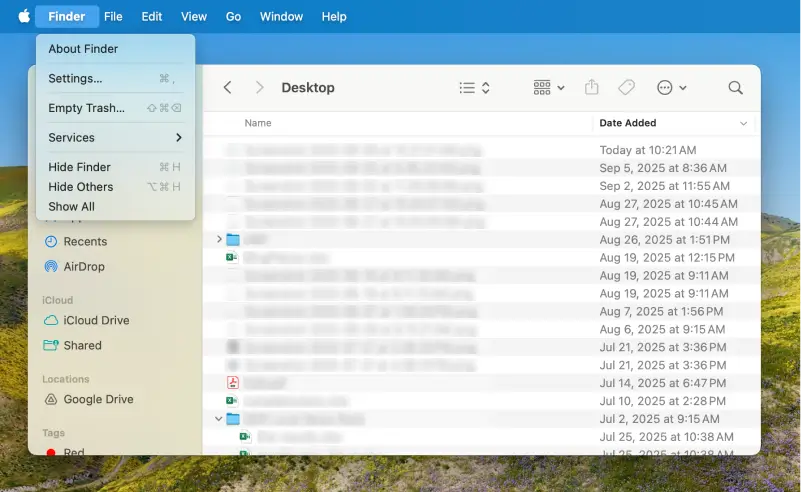Viewport: 801px width, 492px height.
Task: Collapse the folder added Jul 2
Action: [219, 419]
